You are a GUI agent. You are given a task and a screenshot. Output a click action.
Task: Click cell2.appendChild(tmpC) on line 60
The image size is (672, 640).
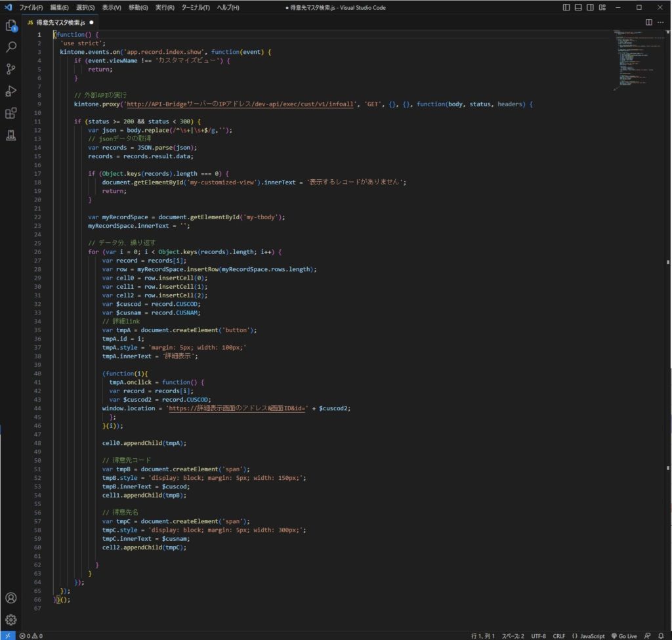(x=144, y=547)
